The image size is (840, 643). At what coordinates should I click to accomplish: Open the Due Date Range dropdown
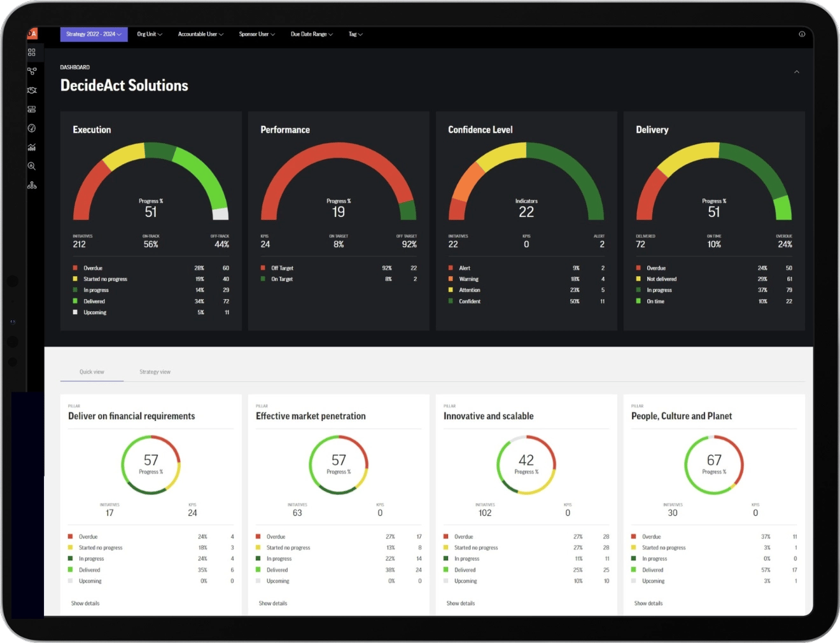(312, 34)
